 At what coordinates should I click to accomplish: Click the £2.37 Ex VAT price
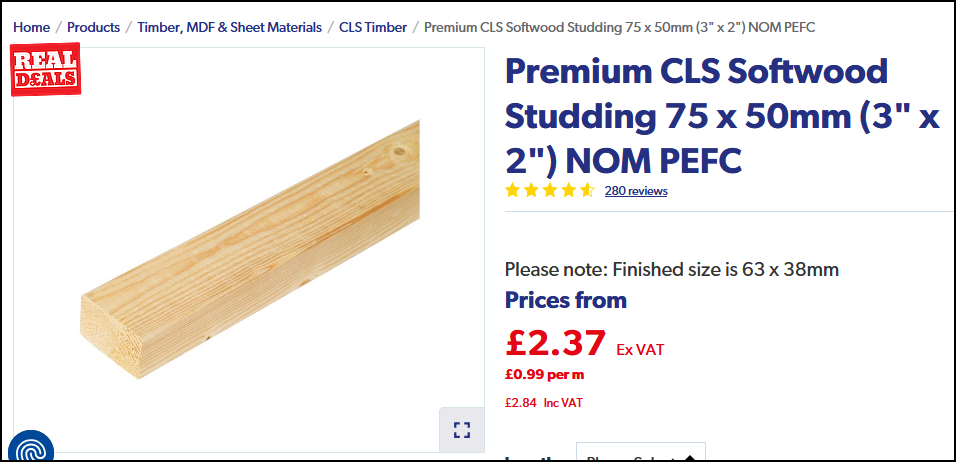coord(585,343)
